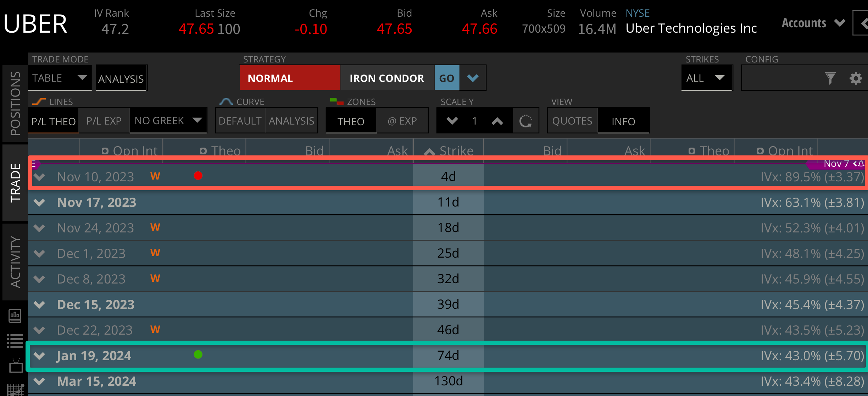Switch to the POSITIONS side tab
Screen dimensions: 868x396
pyautogui.click(x=15, y=104)
